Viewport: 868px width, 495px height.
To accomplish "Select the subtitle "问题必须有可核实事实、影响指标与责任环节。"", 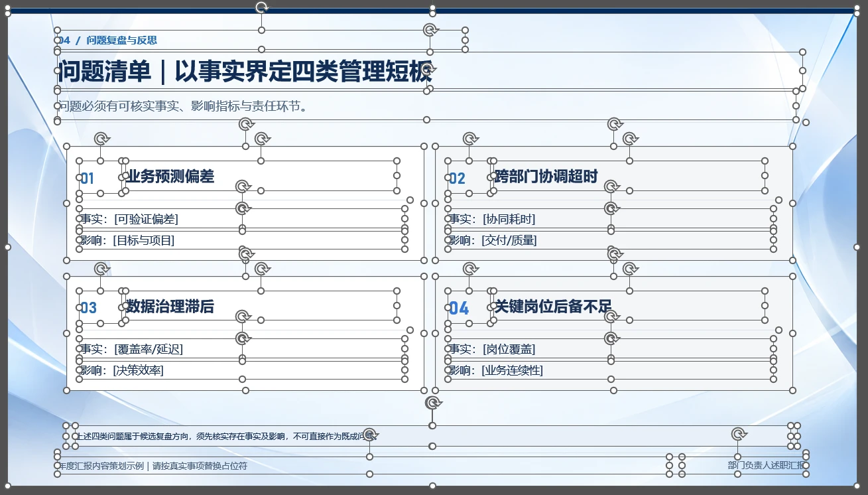I will [x=182, y=106].
